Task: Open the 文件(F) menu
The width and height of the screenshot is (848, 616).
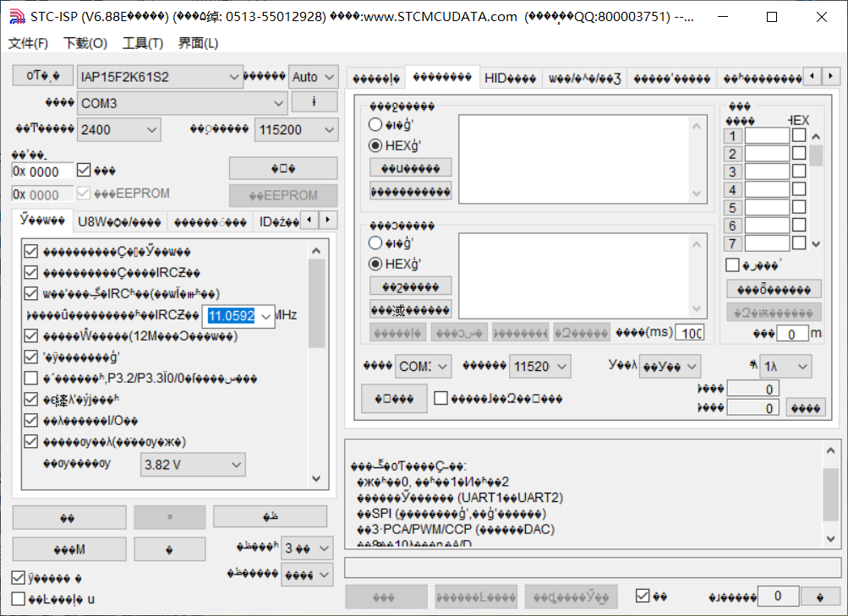Action: click(x=28, y=43)
